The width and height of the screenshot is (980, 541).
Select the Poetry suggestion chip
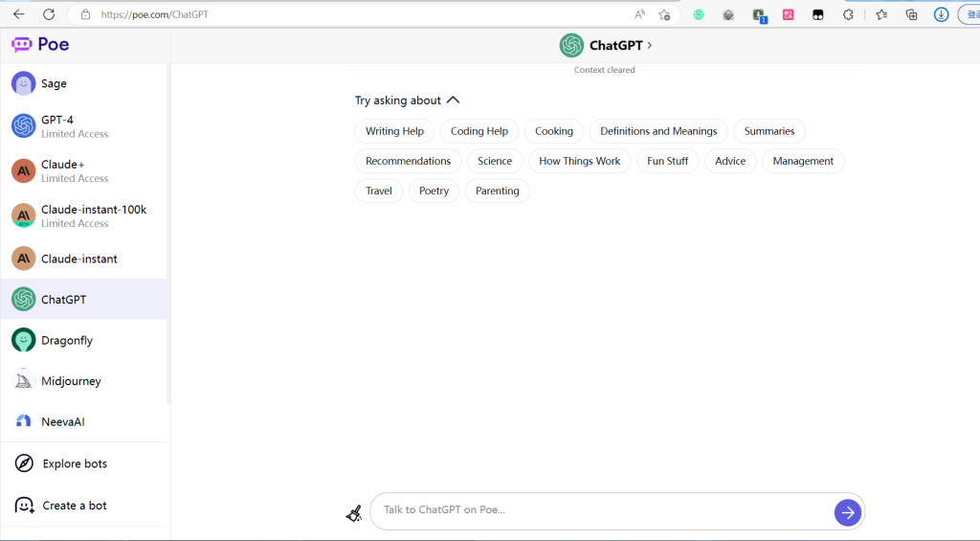point(434,191)
